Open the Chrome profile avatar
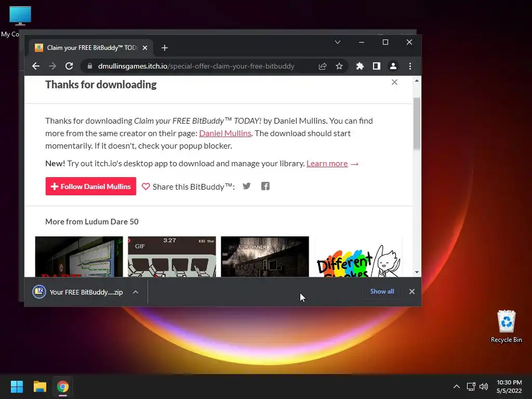Viewport: 532px width, 399px height. [393, 66]
